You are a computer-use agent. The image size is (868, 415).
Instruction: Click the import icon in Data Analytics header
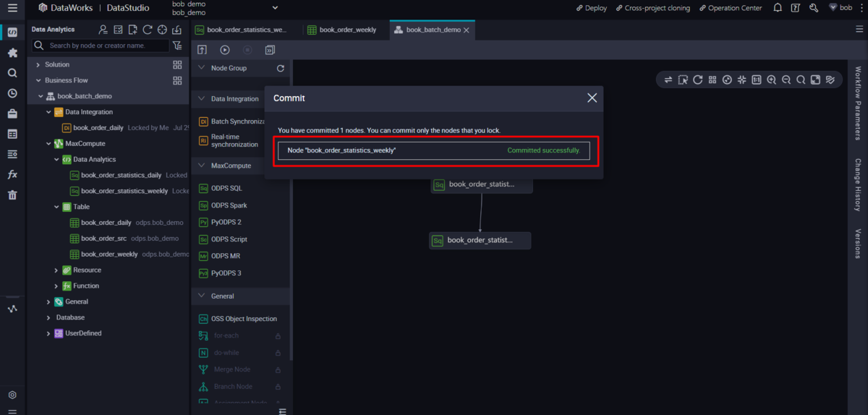tap(176, 30)
